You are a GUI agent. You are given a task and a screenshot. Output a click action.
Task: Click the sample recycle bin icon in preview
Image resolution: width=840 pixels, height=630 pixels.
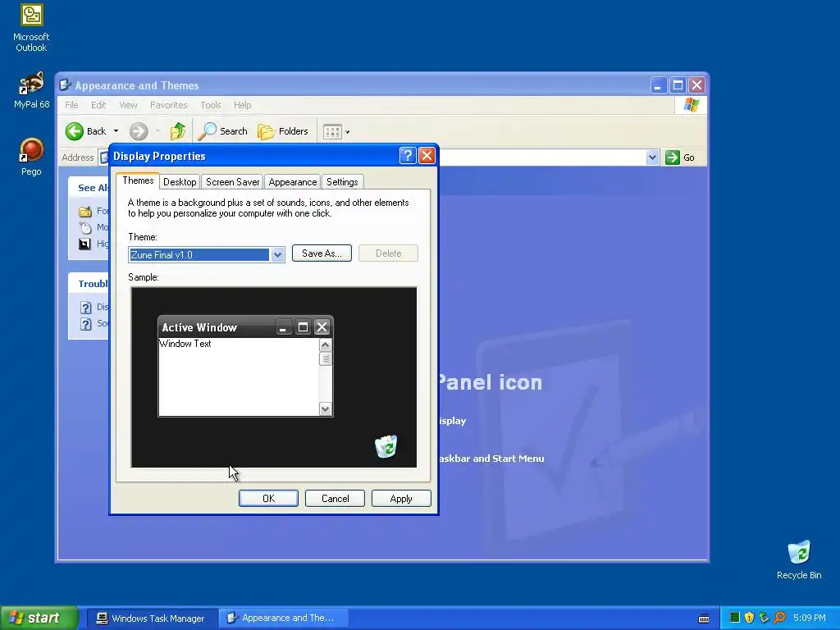386,445
